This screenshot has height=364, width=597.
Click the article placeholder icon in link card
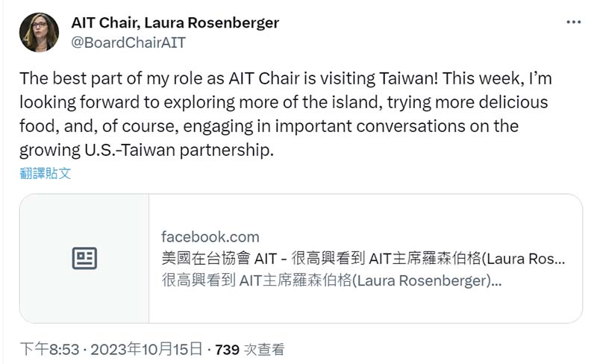tap(84, 259)
